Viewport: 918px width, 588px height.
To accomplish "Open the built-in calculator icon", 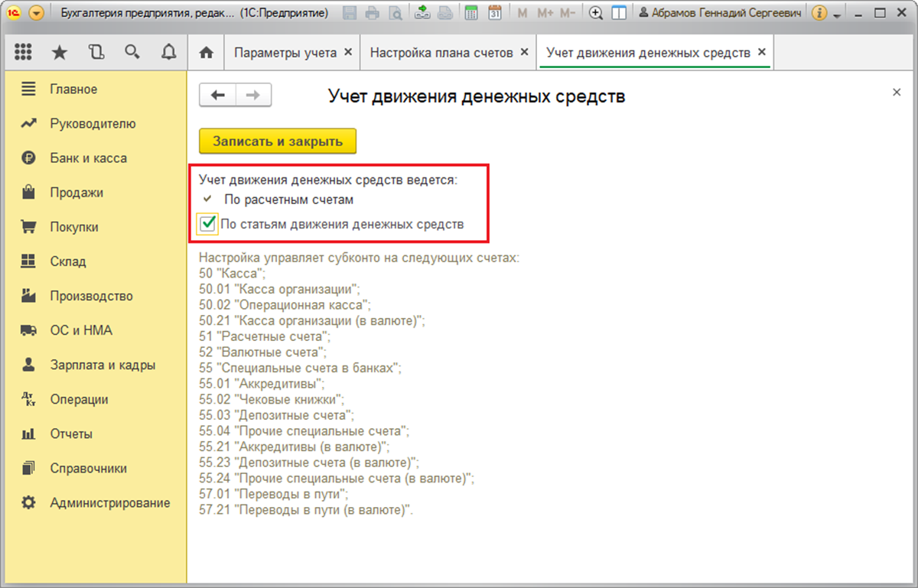I will [471, 13].
